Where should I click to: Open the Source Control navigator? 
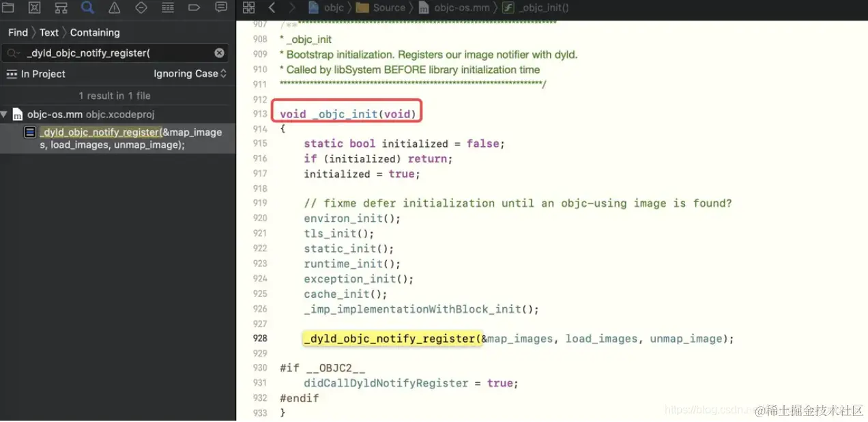pyautogui.click(x=34, y=8)
